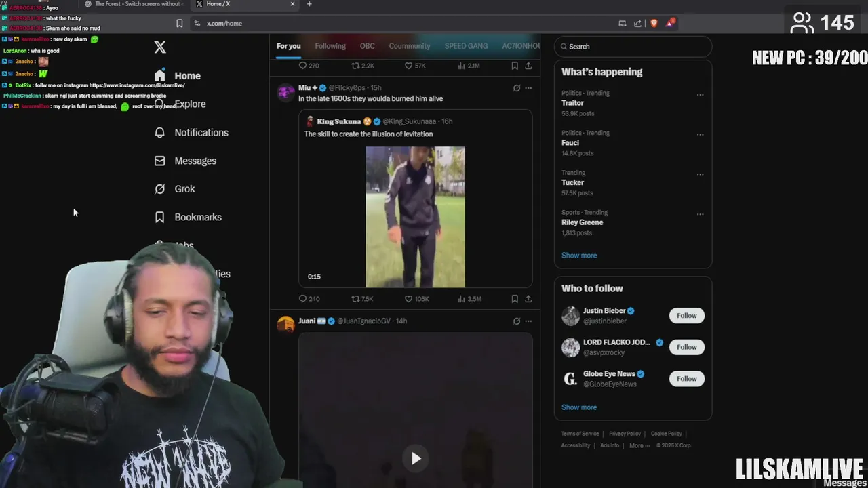This screenshot has height=488, width=868.
Task: Click the Messages envelope icon
Action: (x=159, y=161)
